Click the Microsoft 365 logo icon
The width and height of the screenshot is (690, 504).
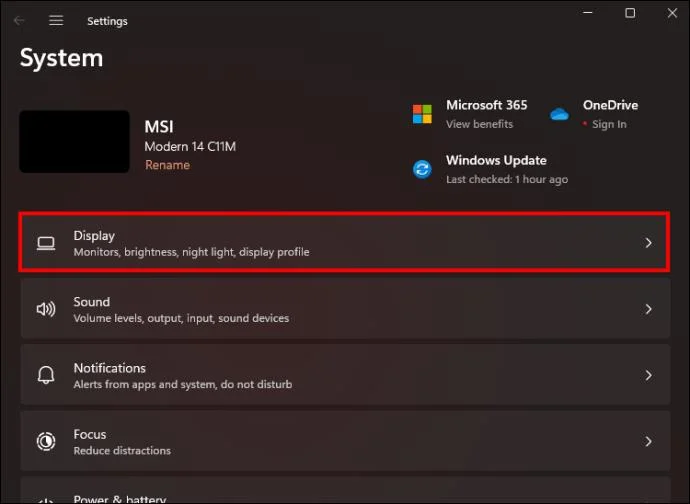point(422,114)
